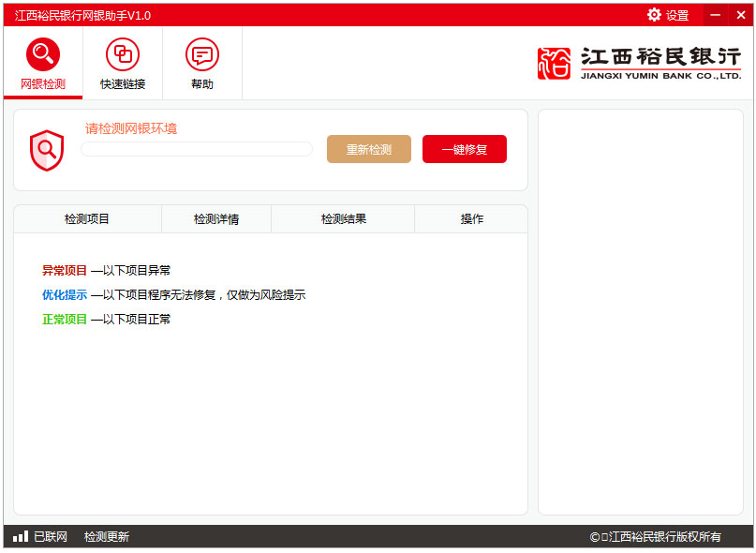Open the 帮助 help chat icon
This screenshot has width=756, height=553.
[201, 54]
